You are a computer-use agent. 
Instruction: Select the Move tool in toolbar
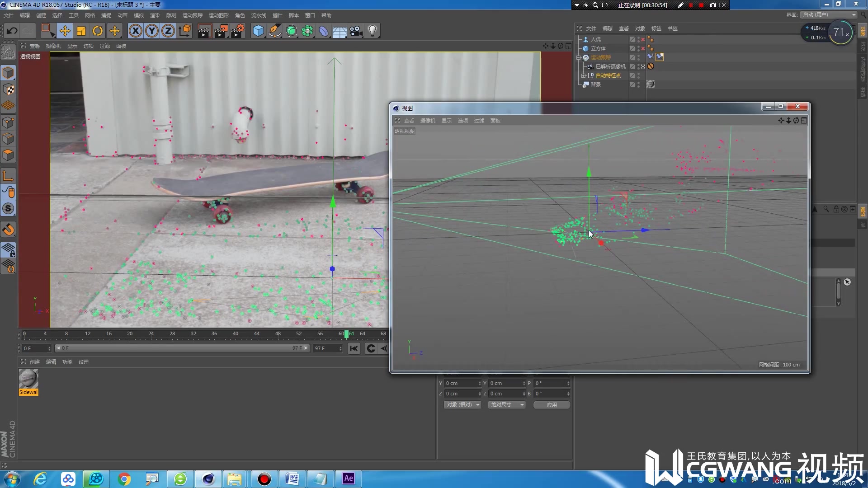click(x=65, y=31)
